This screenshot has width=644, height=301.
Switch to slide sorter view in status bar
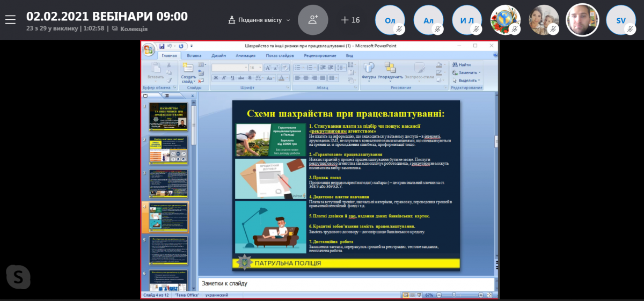coord(413,295)
